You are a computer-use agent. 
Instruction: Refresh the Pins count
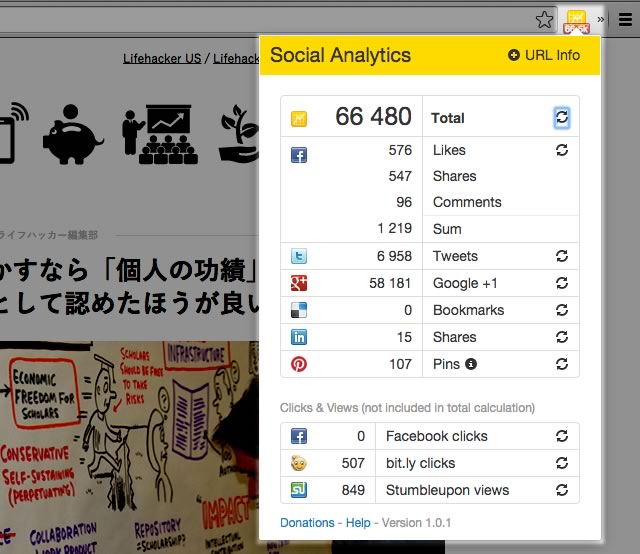pos(562,364)
